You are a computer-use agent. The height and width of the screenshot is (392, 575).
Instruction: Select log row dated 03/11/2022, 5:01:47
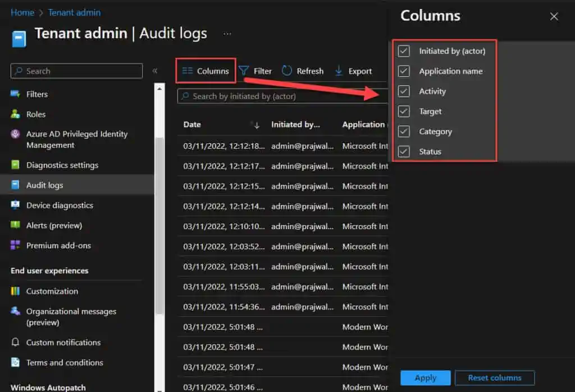(x=283, y=367)
